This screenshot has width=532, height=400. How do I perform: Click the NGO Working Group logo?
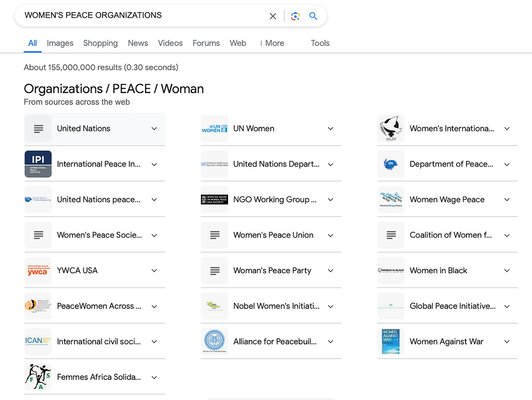[214, 200]
